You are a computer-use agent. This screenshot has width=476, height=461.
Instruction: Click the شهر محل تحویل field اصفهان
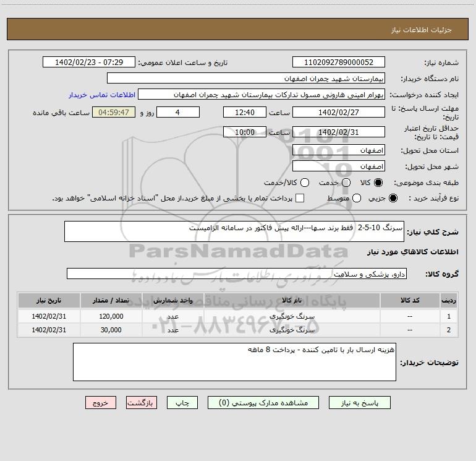click(339, 166)
